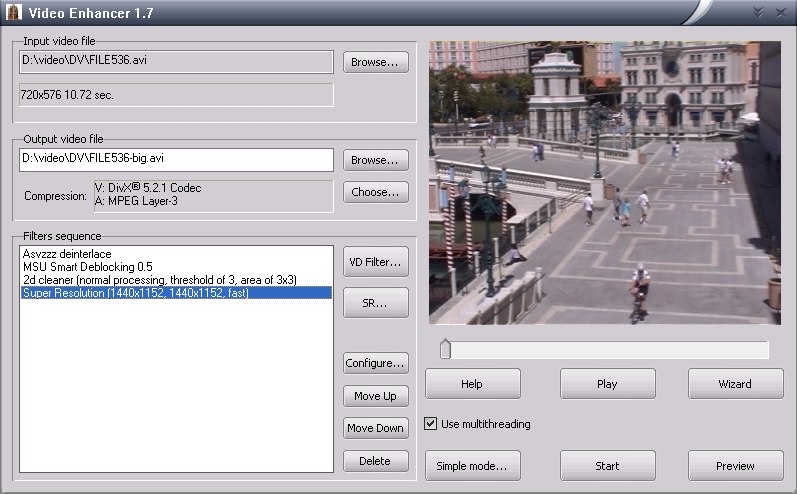Select the 2d cleaner filter row
797x494 pixels.
176,280
